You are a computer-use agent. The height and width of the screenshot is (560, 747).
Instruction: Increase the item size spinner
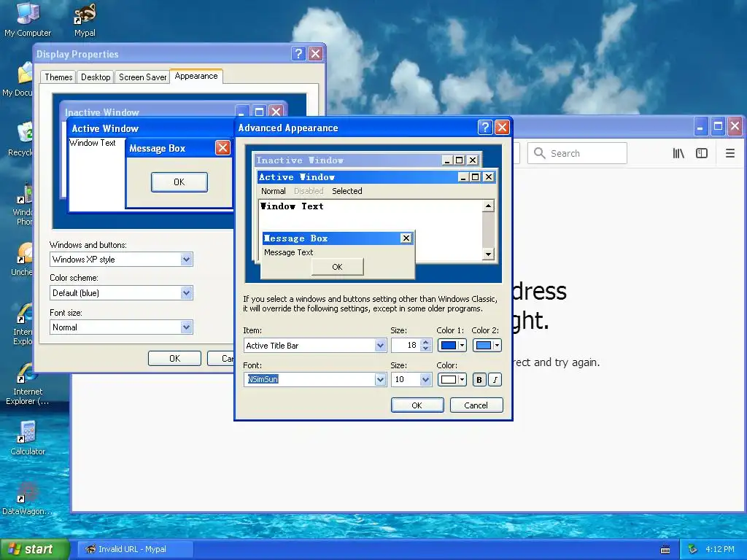[x=426, y=342]
